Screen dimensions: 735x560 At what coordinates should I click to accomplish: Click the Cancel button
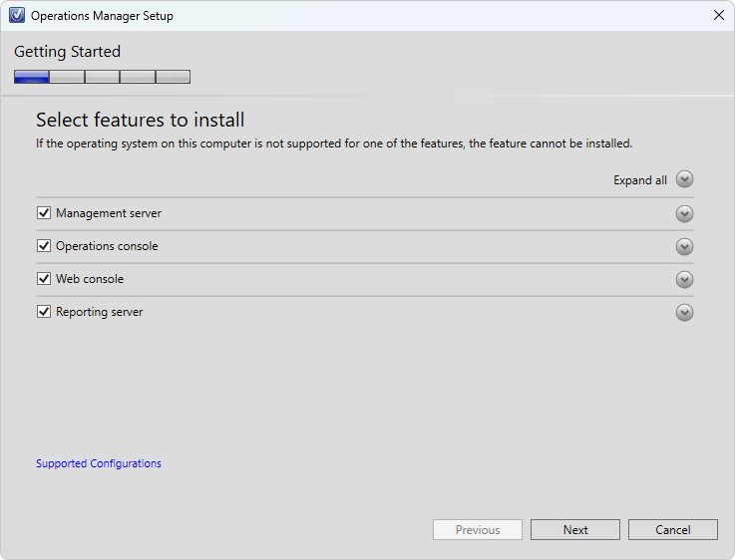coord(672,529)
